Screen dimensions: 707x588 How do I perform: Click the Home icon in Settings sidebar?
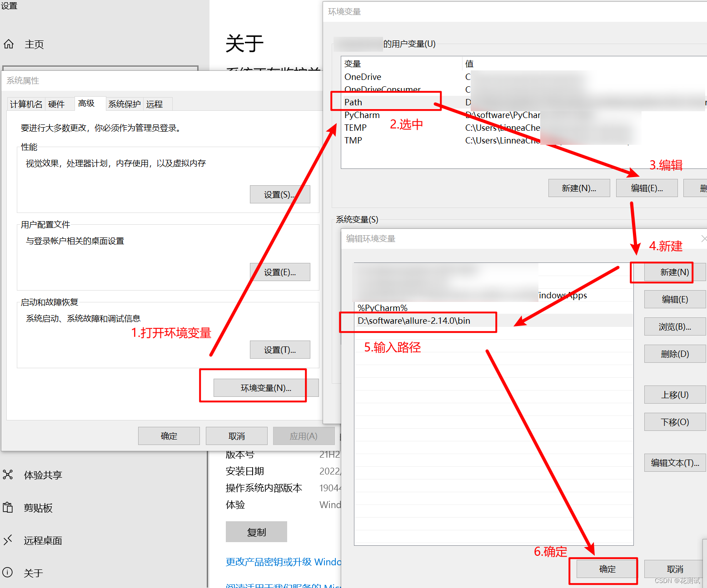[x=9, y=44]
